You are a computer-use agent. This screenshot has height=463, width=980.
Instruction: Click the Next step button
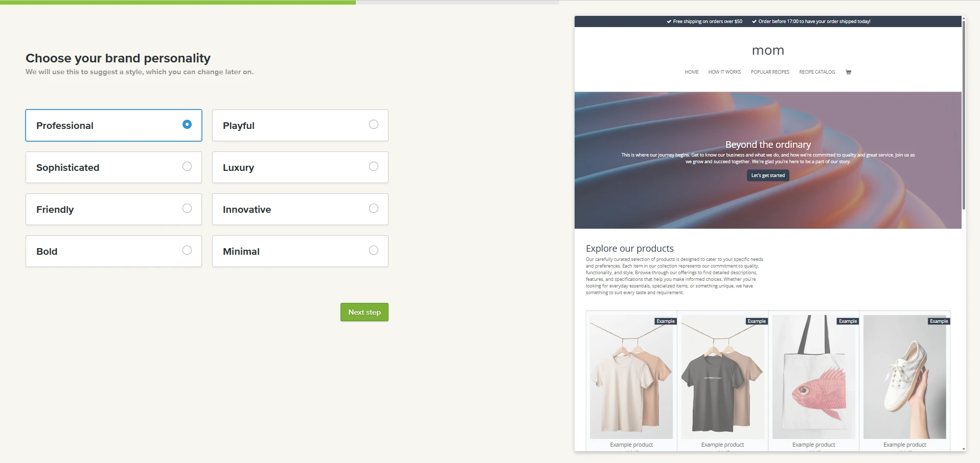click(363, 312)
